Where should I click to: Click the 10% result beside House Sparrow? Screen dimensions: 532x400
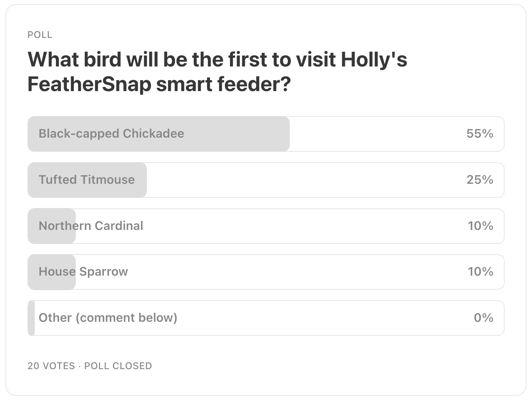pos(480,272)
